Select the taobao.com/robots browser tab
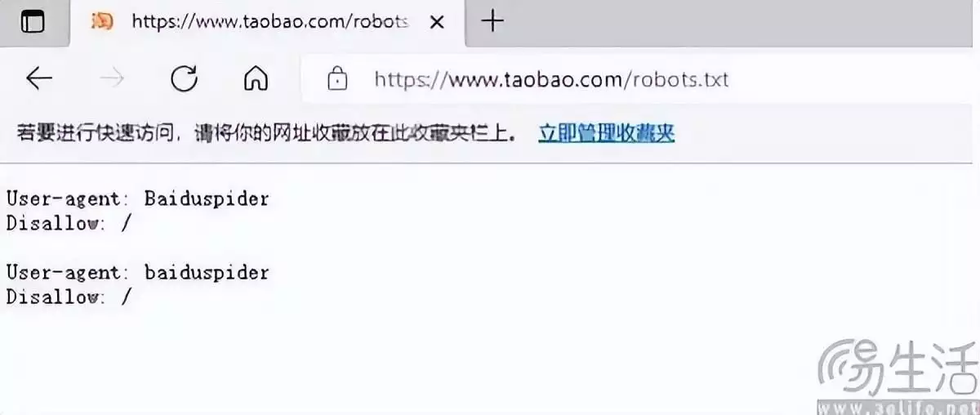980x415 pixels. coord(268,22)
